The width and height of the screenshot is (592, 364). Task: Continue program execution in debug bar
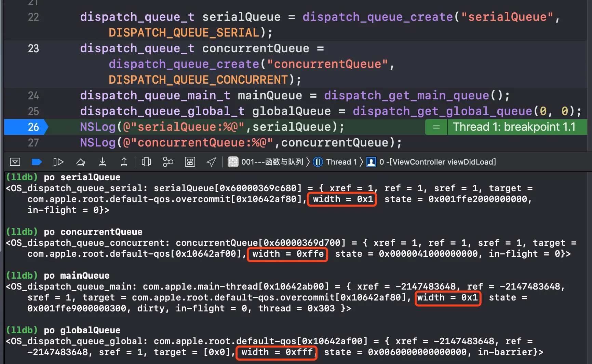(x=58, y=162)
